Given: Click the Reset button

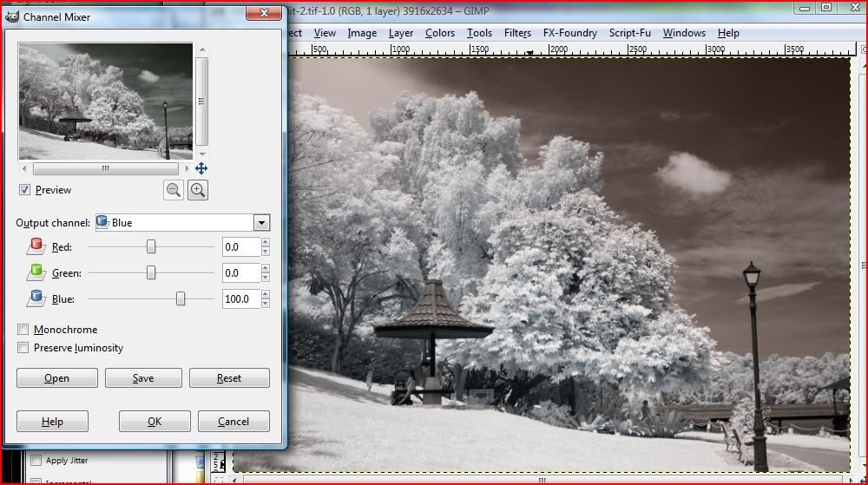Looking at the screenshot, I should pyautogui.click(x=229, y=378).
